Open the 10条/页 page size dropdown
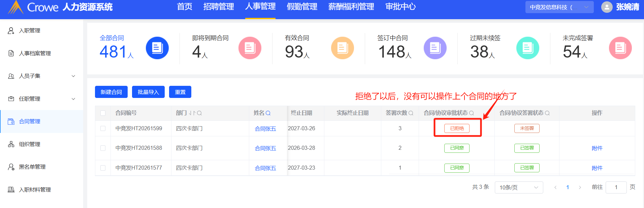 point(519,187)
